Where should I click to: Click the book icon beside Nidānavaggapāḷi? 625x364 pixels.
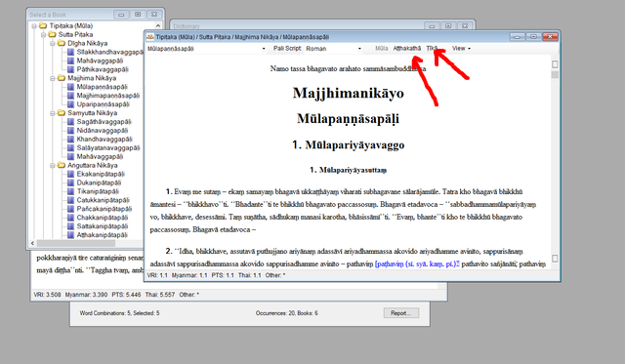click(x=70, y=131)
